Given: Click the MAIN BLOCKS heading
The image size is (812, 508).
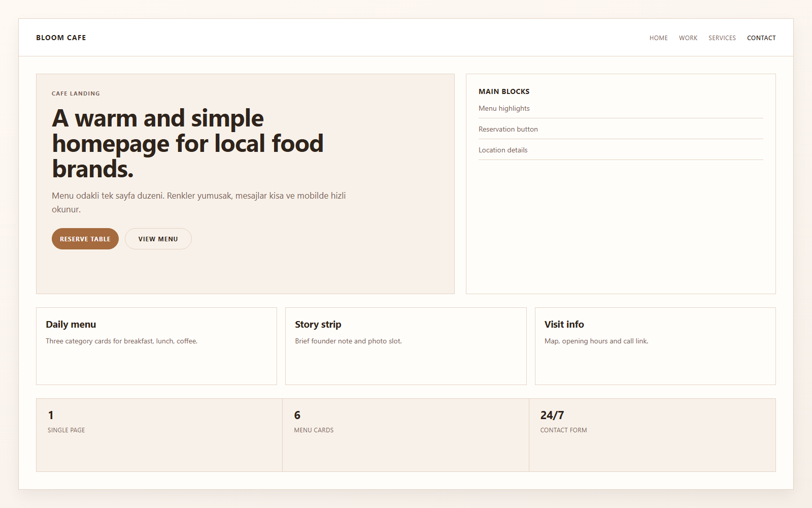Looking at the screenshot, I should (504, 91).
